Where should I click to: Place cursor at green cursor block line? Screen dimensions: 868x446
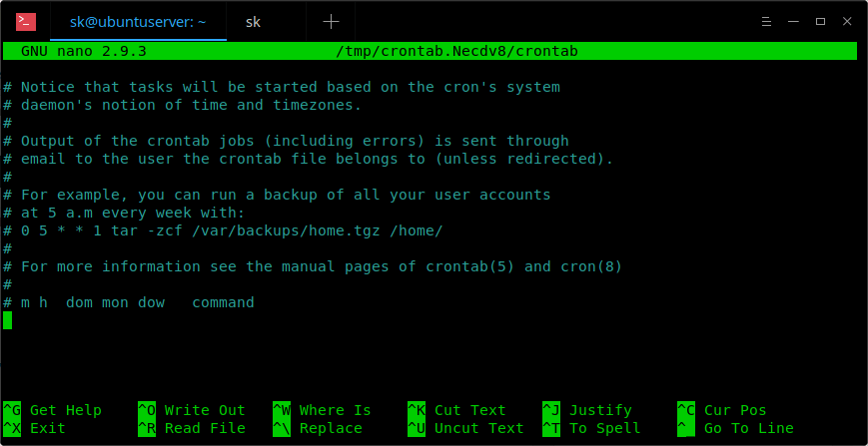pyautogui.click(x=7, y=320)
